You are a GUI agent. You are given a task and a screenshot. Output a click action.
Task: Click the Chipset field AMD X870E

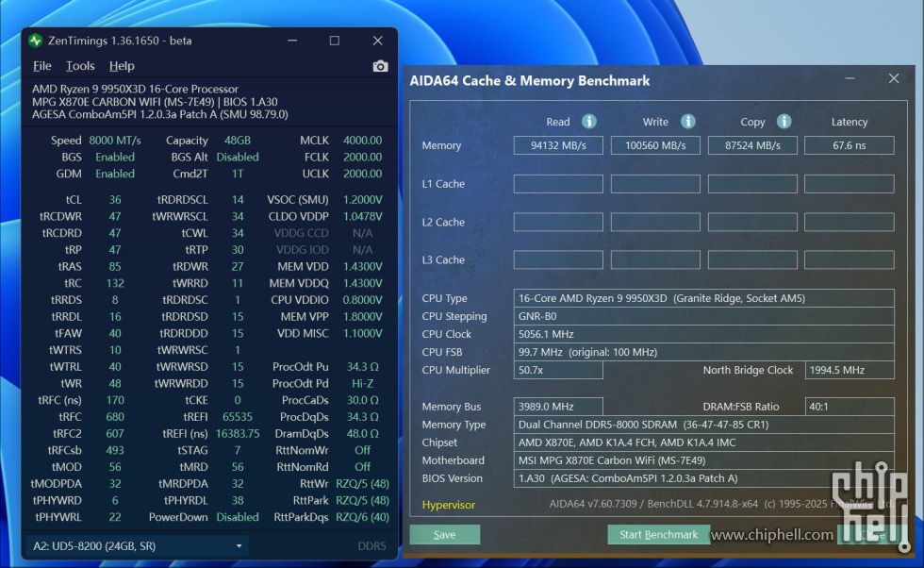click(x=703, y=443)
